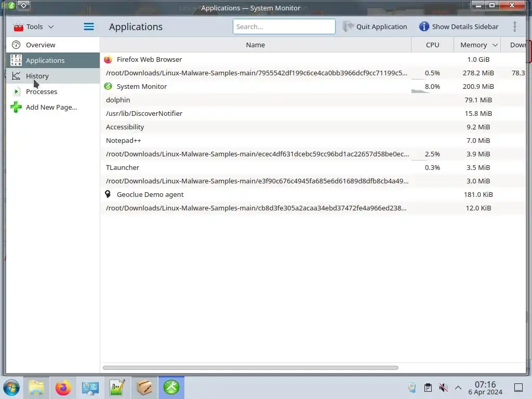This screenshot has width=532, height=399.
Task: Click the Search field
Action: pyautogui.click(x=284, y=26)
